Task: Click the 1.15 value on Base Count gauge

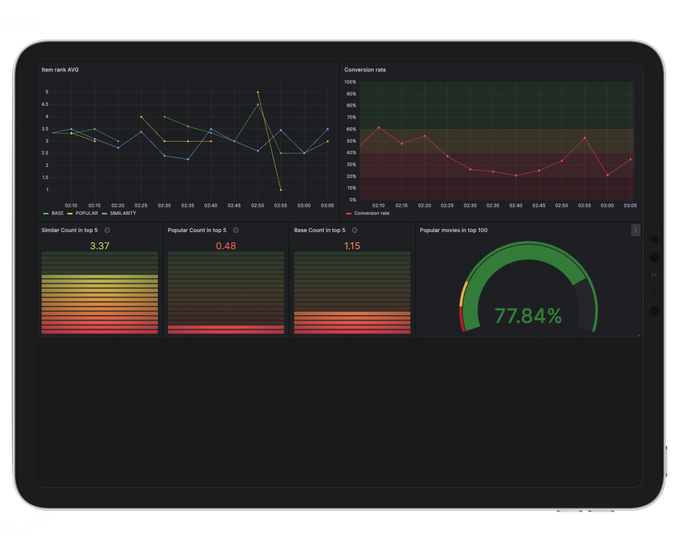Action: (352, 246)
